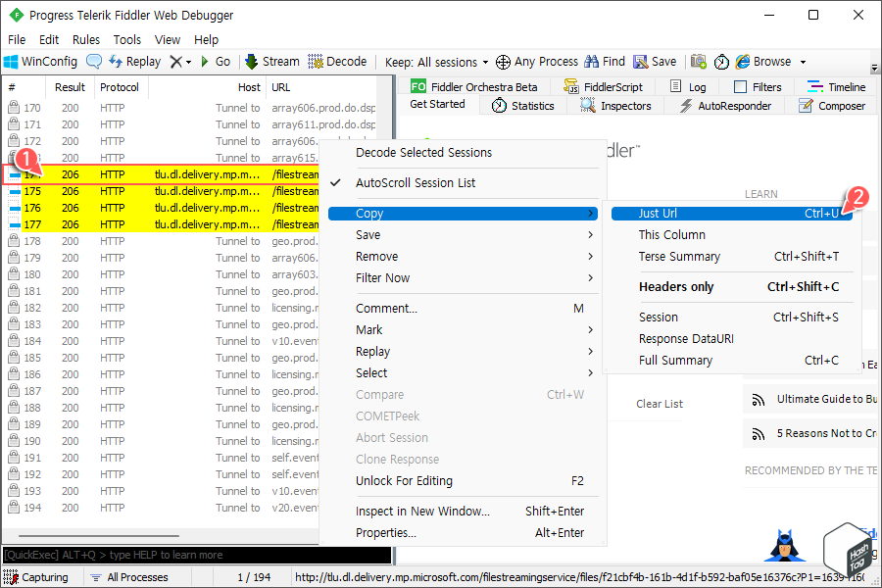Image resolution: width=882 pixels, height=588 pixels.
Task: Expand the Filter Now submenu
Action: 464,278
